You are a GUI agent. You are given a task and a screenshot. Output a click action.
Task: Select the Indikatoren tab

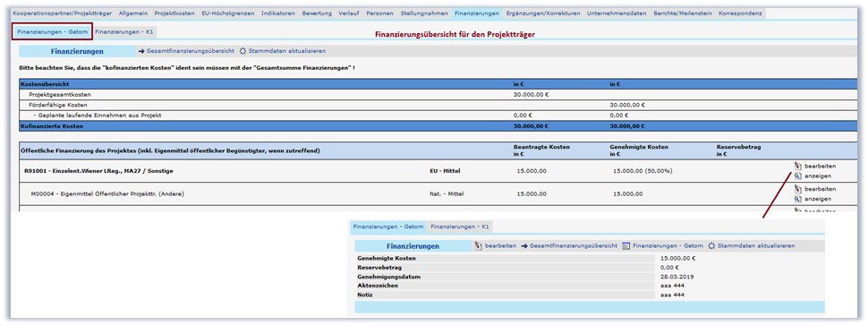(278, 13)
